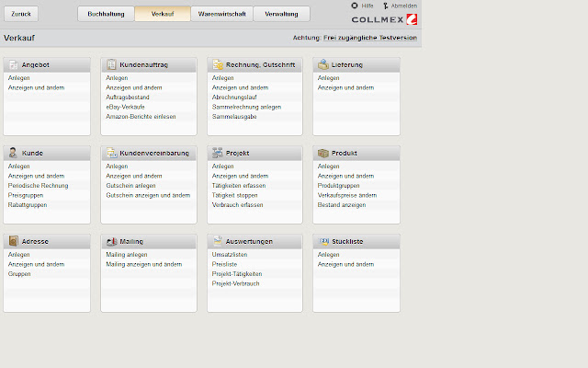Image resolution: width=588 pixels, height=368 pixels.
Task: Open Produktgruppen link
Action: (338, 186)
